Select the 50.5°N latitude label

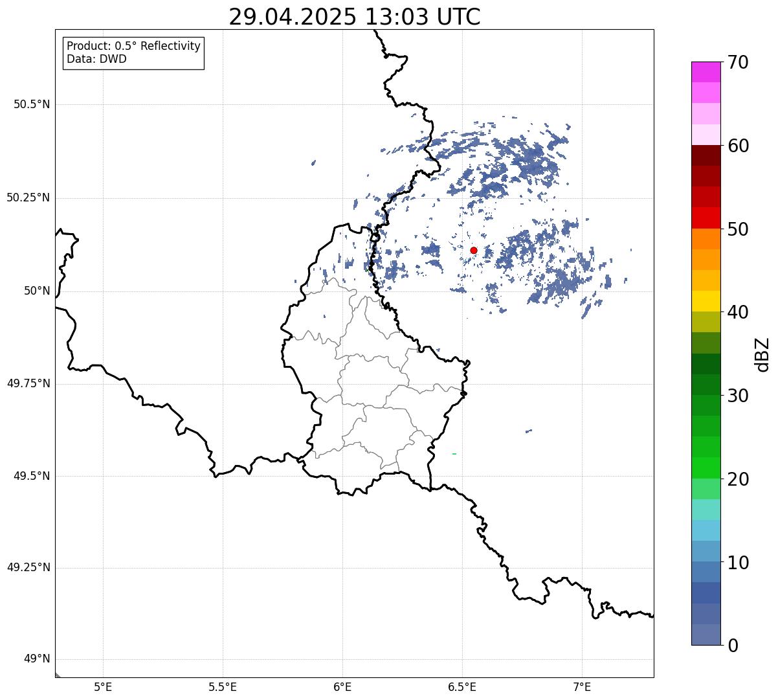click(32, 104)
